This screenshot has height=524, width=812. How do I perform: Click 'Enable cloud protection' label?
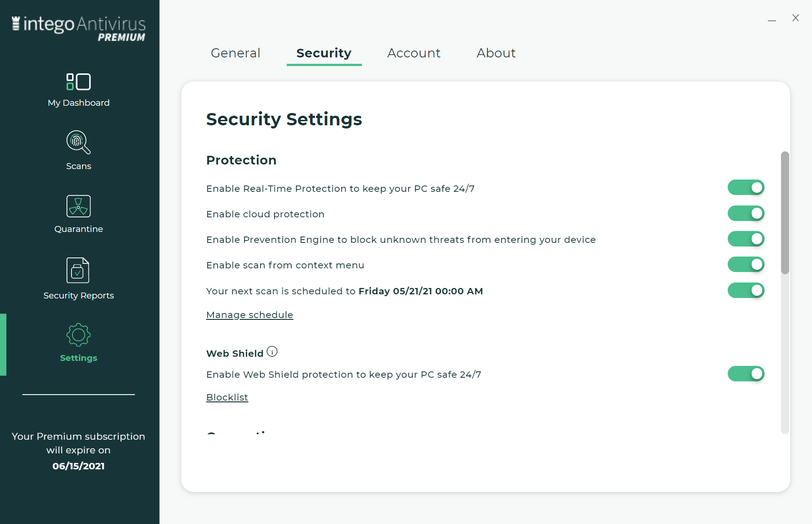coord(265,214)
